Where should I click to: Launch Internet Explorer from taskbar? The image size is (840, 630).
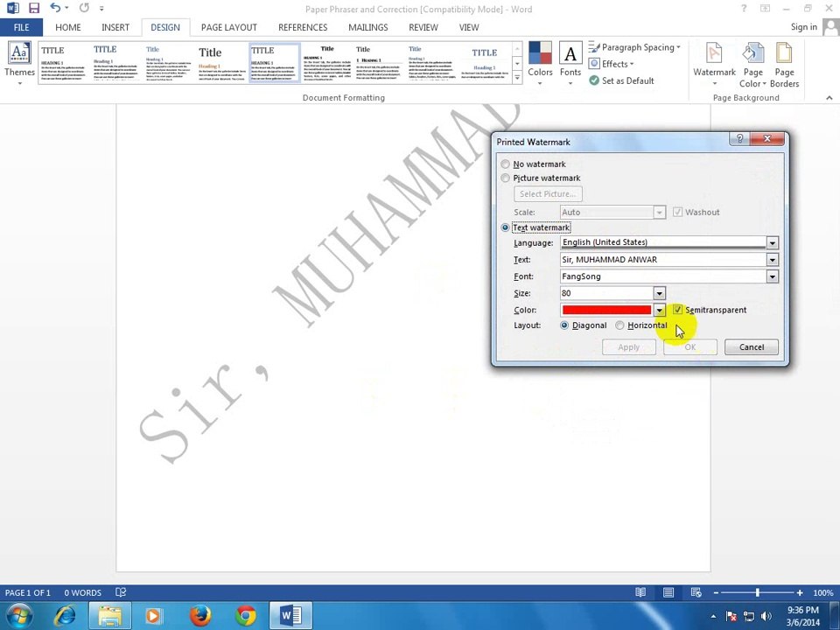66,616
